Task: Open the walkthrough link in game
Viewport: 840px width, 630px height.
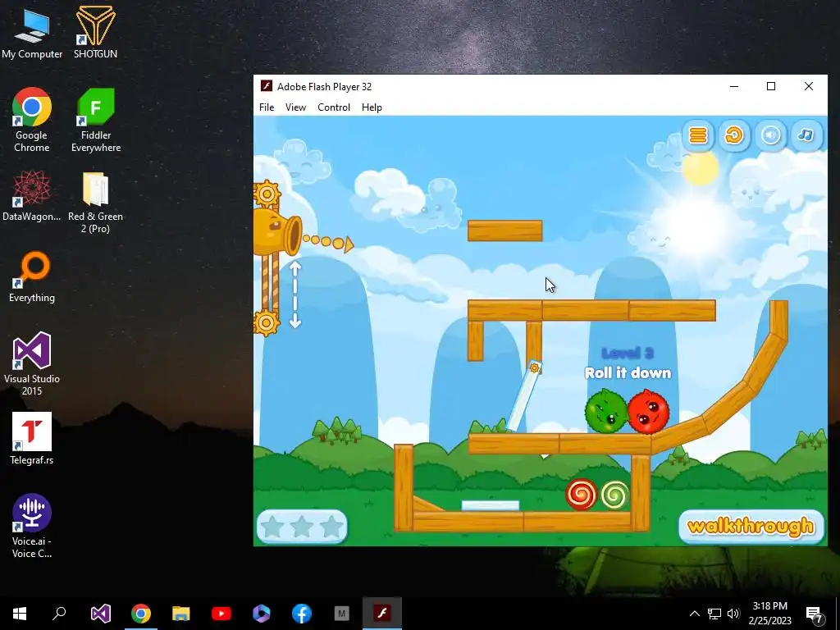Action: tap(751, 527)
